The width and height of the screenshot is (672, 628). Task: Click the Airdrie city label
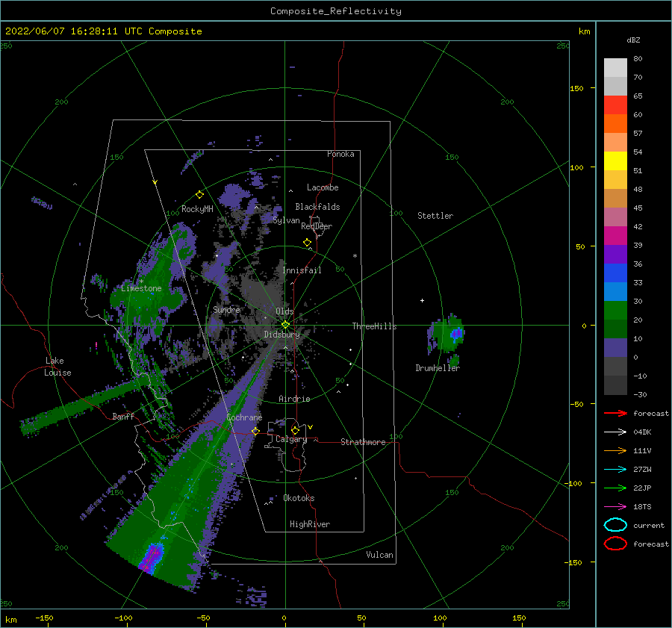click(294, 399)
